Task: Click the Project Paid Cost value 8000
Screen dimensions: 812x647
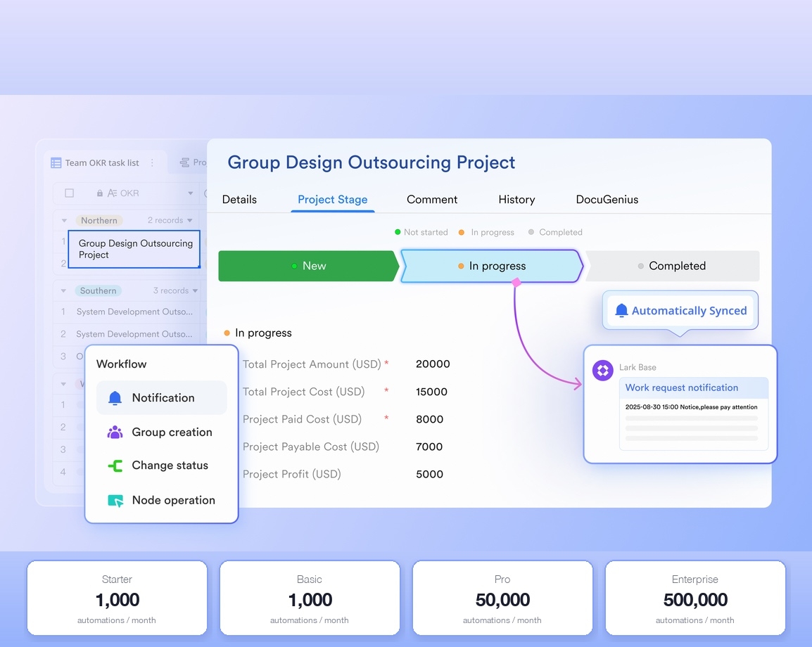Action: click(429, 419)
